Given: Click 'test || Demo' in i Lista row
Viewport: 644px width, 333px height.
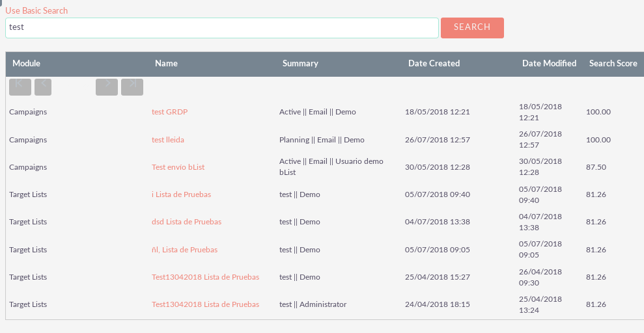Looking at the screenshot, I should point(300,194).
